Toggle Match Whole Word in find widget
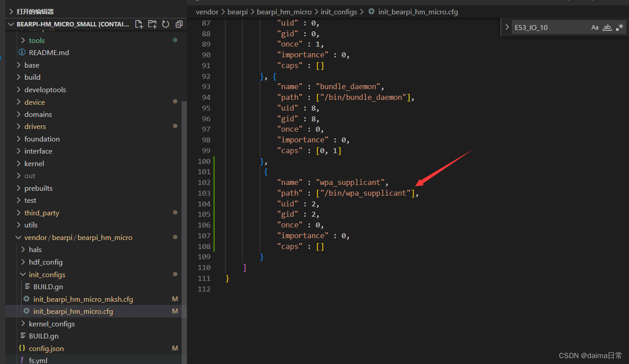The width and height of the screenshot is (629, 364). tap(607, 27)
